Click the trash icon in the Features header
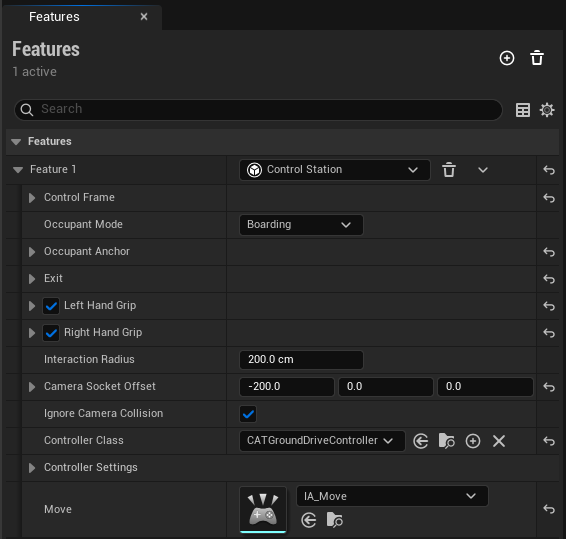 pyautogui.click(x=537, y=58)
